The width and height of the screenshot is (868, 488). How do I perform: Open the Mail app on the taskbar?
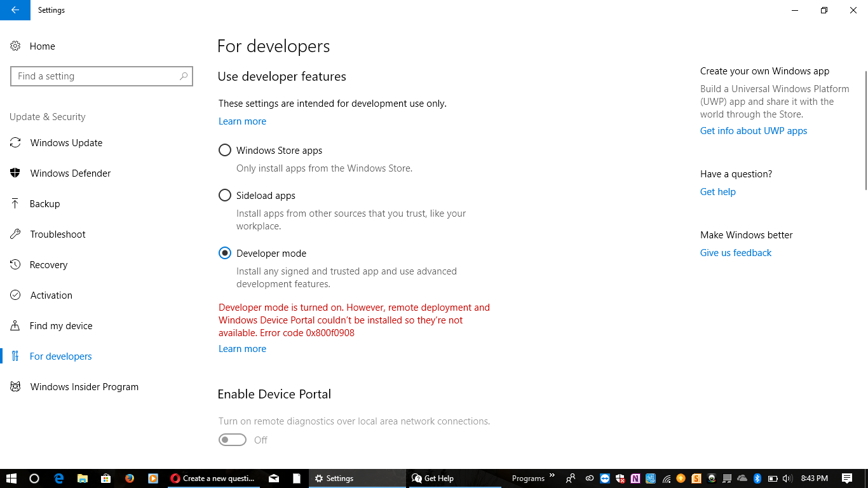273,478
